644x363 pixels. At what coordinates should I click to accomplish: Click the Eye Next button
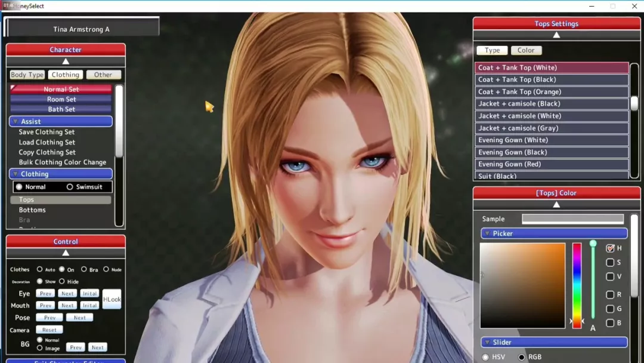click(68, 294)
